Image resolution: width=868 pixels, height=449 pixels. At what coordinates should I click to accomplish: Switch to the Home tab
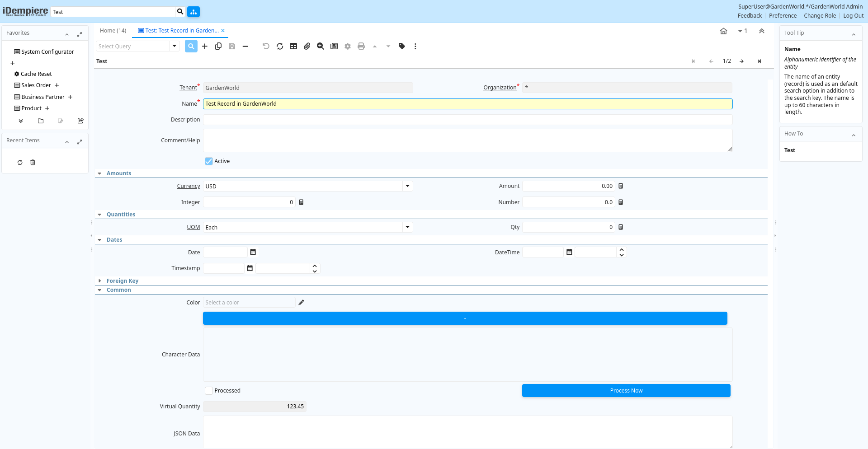(x=113, y=31)
